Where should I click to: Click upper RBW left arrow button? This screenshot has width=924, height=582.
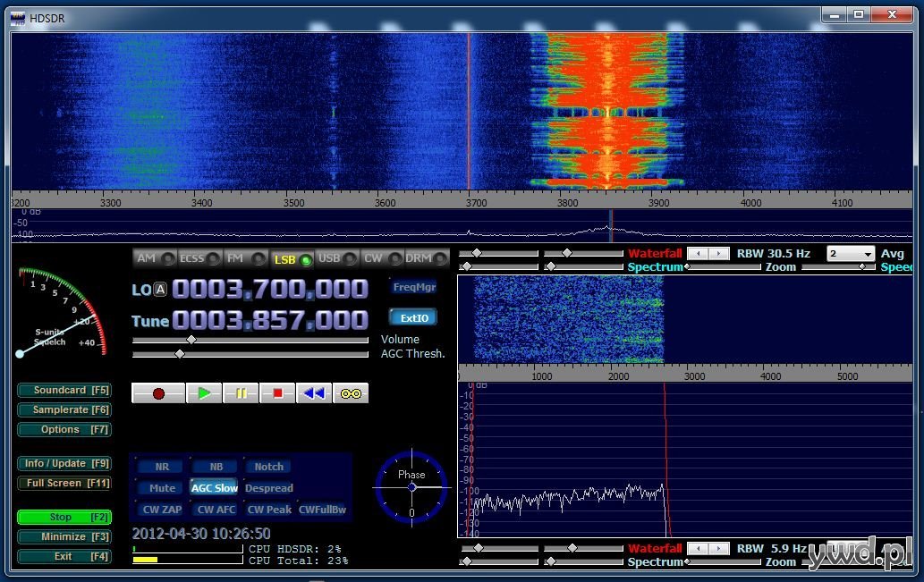pyautogui.click(x=699, y=254)
